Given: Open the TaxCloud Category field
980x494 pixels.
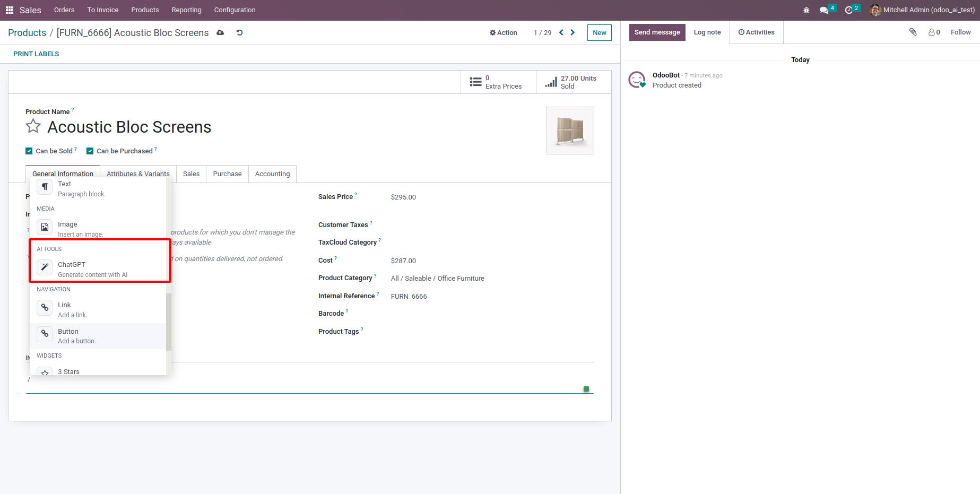Looking at the screenshot, I should pyautogui.click(x=492, y=242).
